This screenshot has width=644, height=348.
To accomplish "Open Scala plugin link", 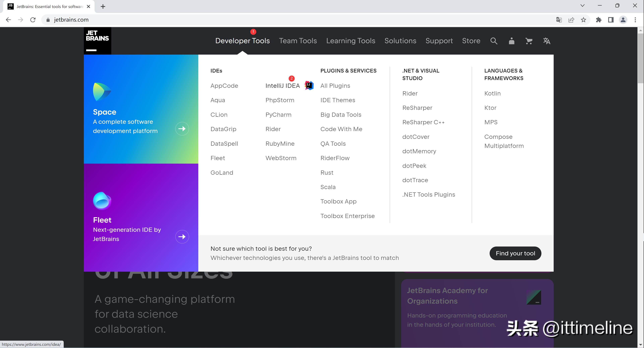I will [328, 187].
